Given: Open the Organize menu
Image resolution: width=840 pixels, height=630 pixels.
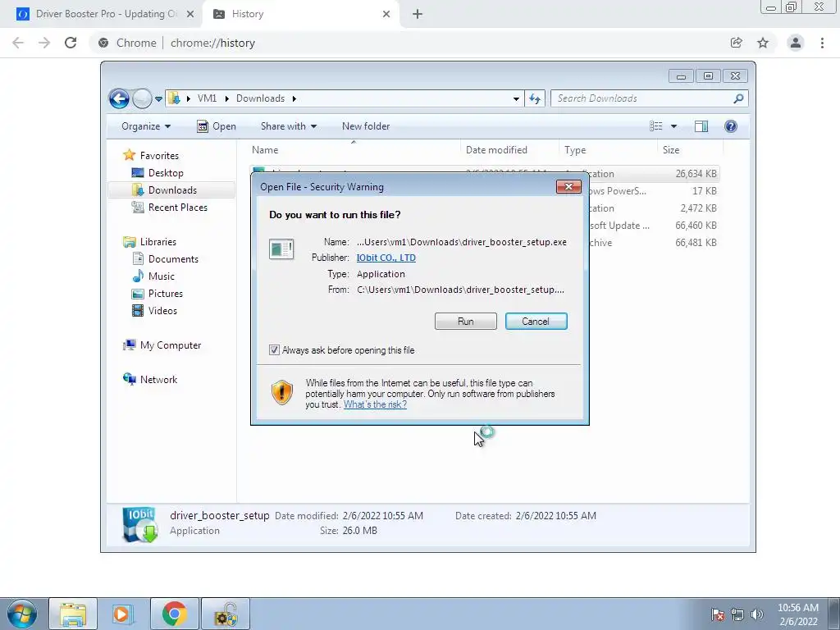Looking at the screenshot, I should tap(146, 126).
